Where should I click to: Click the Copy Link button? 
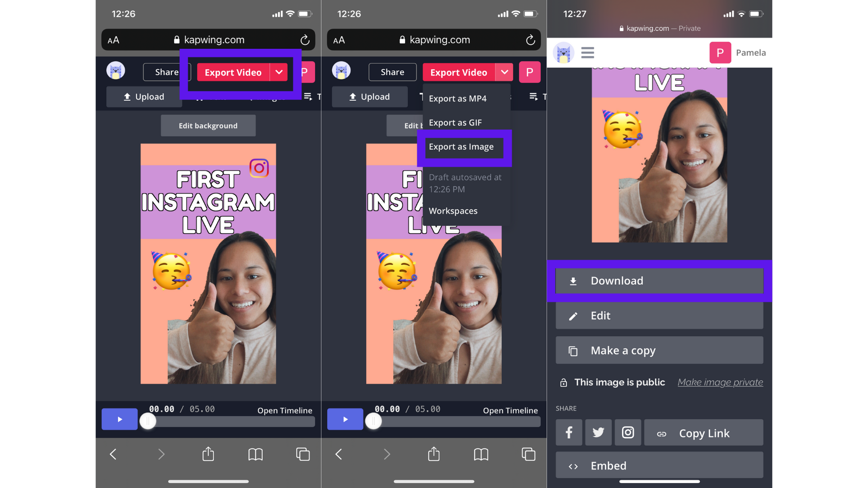[x=703, y=433]
